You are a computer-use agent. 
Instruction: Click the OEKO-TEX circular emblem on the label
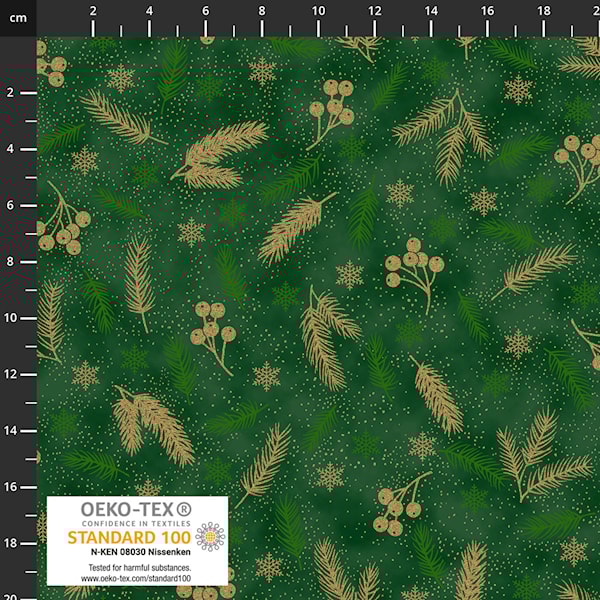210,538
